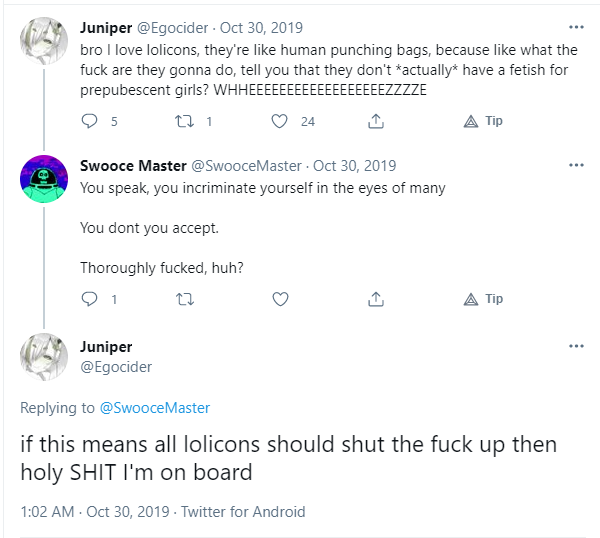
Task: Tip Swooce Master on the reply
Action: (483, 299)
